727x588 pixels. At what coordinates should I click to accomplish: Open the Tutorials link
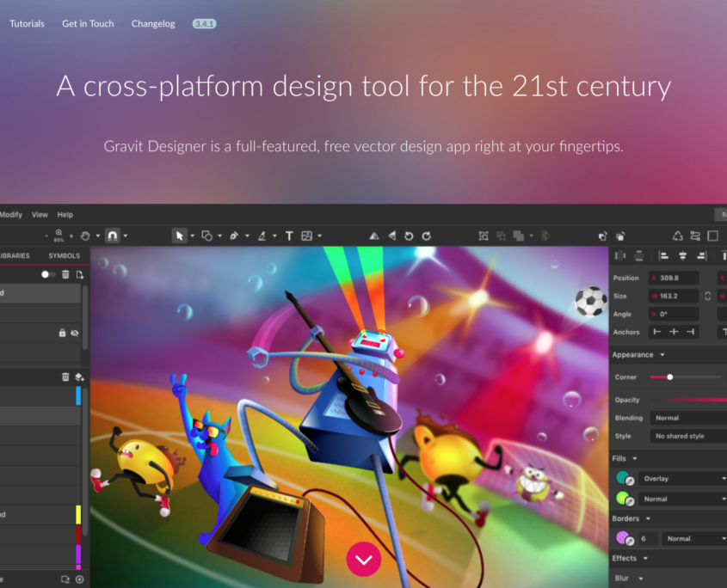(x=27, y=23)
